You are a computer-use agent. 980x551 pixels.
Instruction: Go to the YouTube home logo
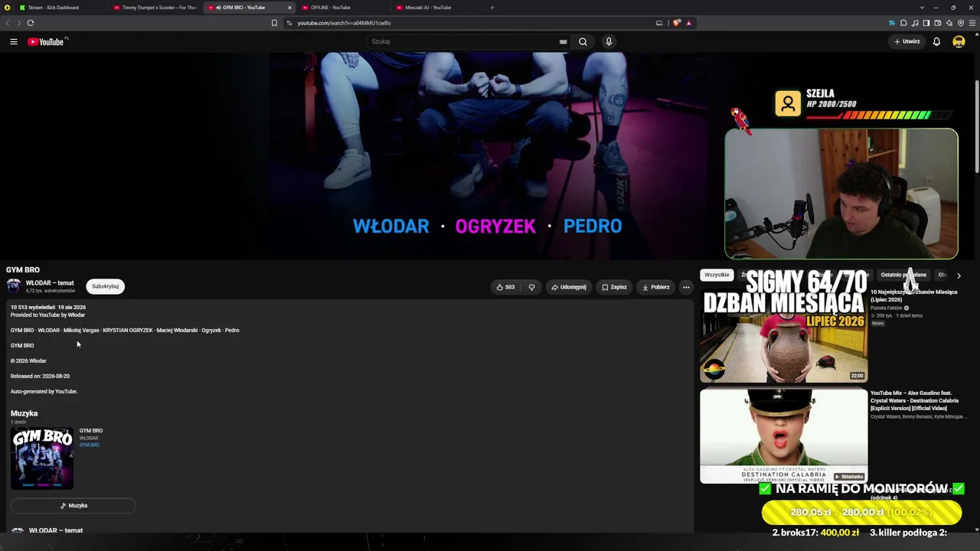point(47,41)
